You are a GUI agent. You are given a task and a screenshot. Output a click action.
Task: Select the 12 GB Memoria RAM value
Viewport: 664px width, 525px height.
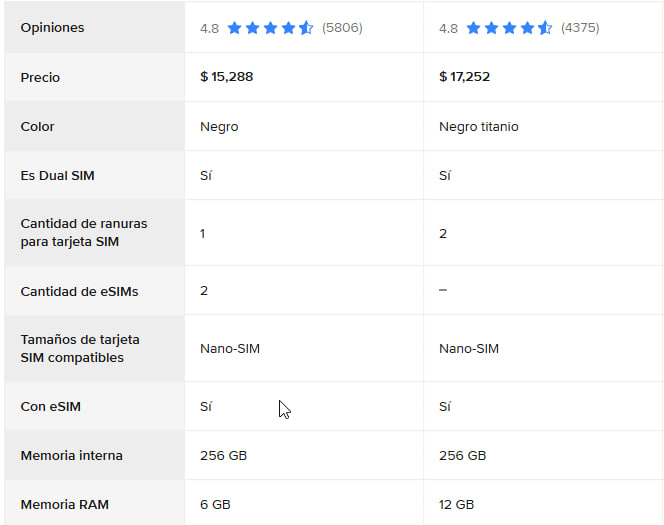pyautogui.click(x=456, y=505)
